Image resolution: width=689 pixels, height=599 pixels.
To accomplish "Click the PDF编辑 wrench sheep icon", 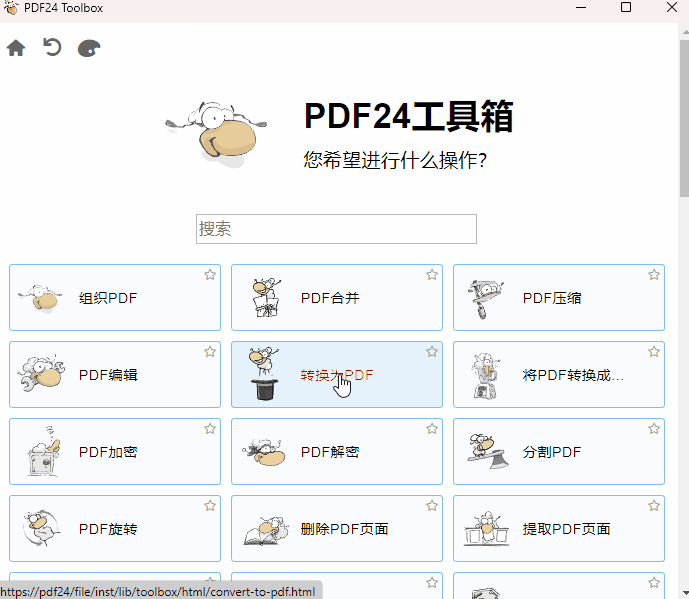I will [x=41, y=374].
